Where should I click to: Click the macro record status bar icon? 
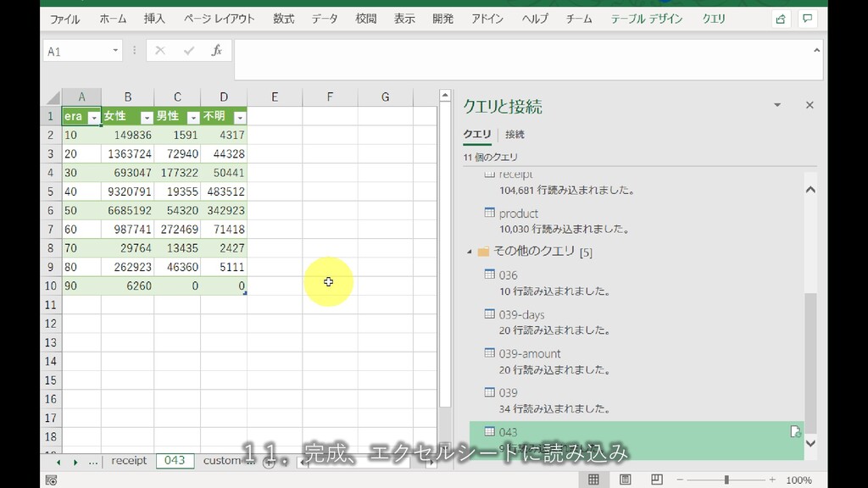tap(51, 480)
